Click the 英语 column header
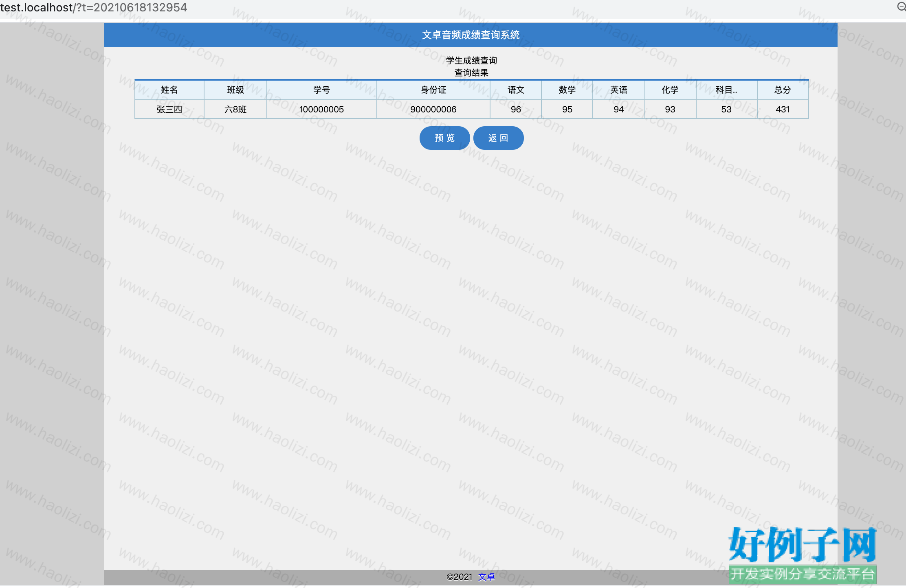The width and height of the screenshot is (906, 588). point(619,90)
